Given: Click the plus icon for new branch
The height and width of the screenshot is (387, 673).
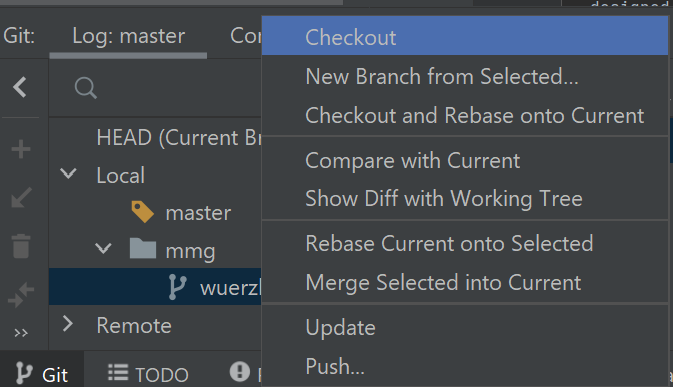Looking at the screenshot, I should tap(21, 150).
